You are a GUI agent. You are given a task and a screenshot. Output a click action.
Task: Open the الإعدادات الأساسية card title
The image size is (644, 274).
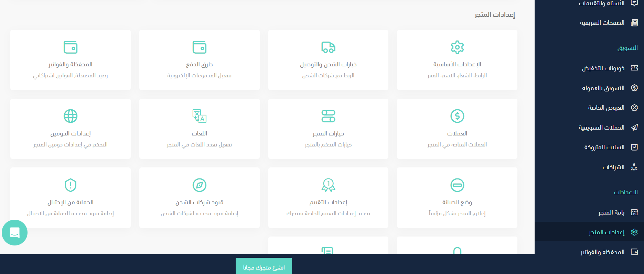[x=457, y=64]
